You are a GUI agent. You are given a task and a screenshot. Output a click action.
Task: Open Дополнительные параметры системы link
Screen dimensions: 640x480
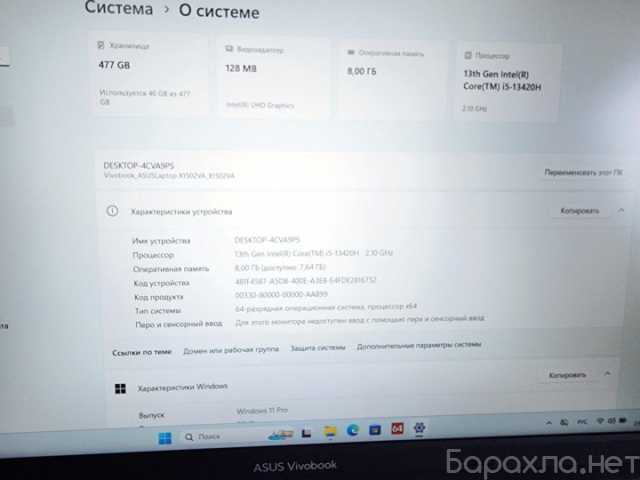[x=418, y=345]
